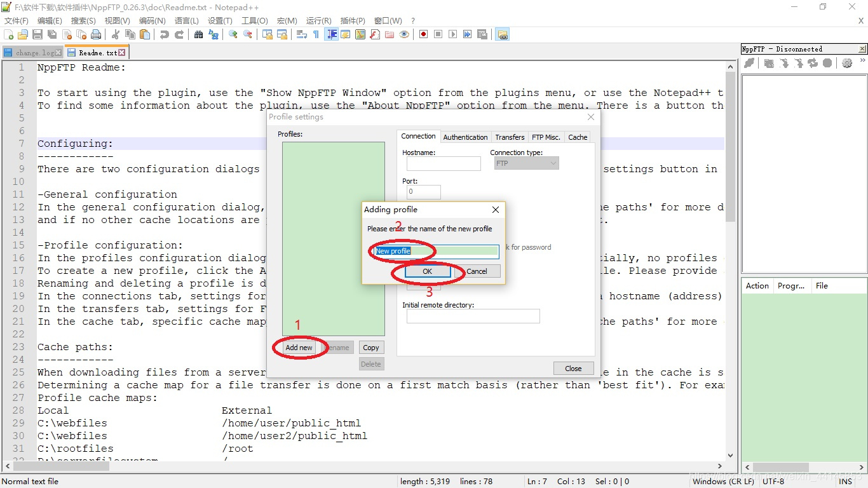
Task: Switch to the change.log document tab
Action: (32, 53)
